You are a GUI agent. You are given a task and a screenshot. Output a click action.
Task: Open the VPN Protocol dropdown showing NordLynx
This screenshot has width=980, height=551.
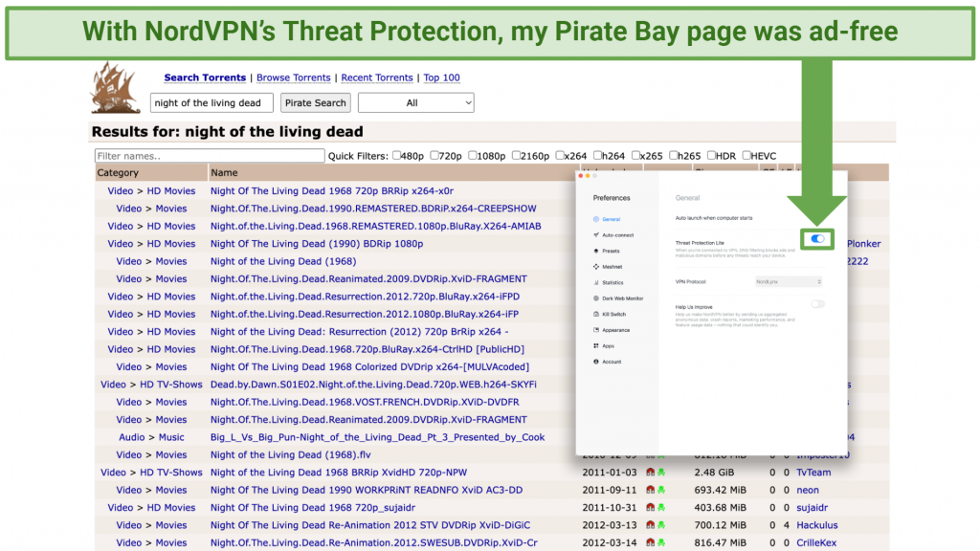pos(788,281)
